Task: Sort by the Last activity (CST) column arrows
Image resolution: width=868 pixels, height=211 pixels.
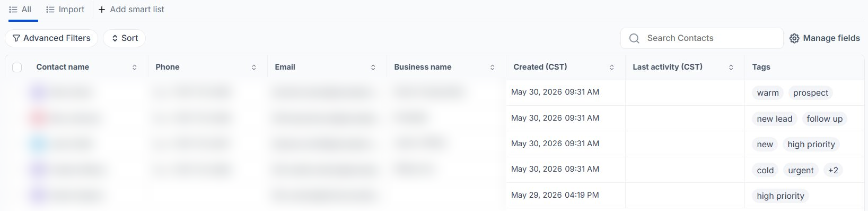Action: tap(731, 67)
